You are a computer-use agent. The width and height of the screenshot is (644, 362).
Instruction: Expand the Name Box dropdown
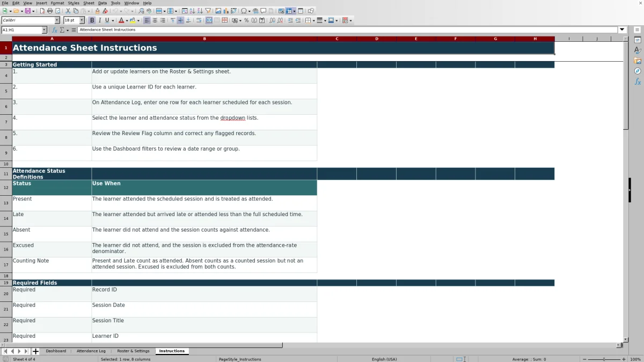click(44, 30)
